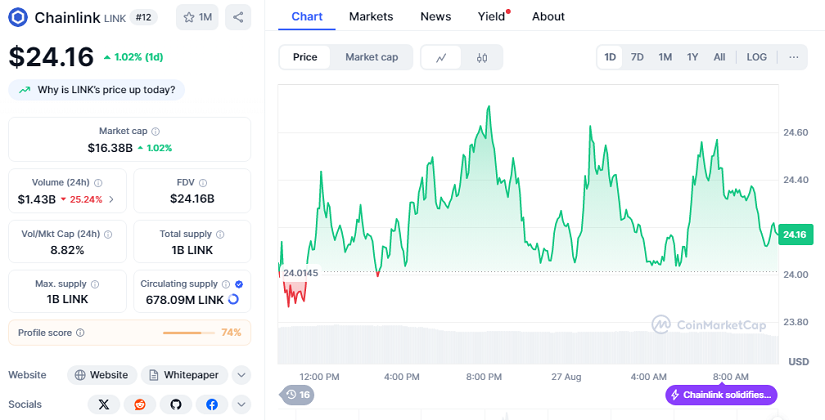Open the News tab
The image size is (825, 420).
pyautogui.click(x=436, y=16)
